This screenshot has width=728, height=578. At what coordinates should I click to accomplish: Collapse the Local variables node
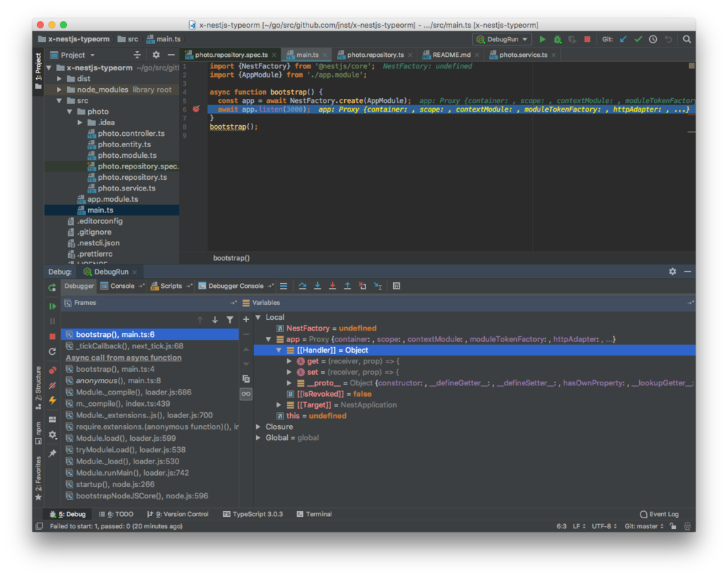click(258, 317)
